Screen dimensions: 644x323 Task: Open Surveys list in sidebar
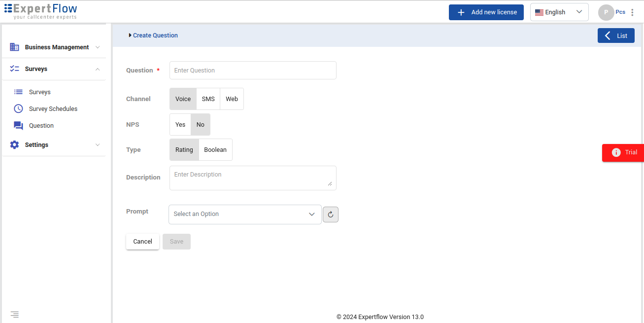[40, 92]
